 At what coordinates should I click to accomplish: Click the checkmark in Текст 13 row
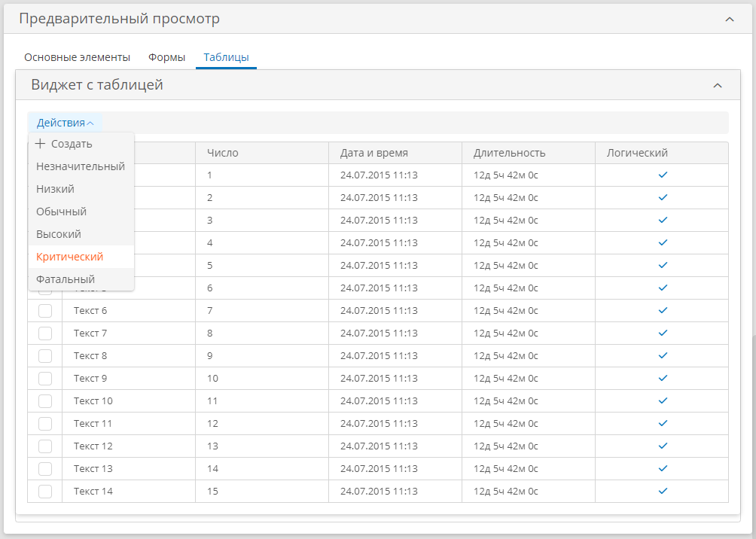click(663, 469)
